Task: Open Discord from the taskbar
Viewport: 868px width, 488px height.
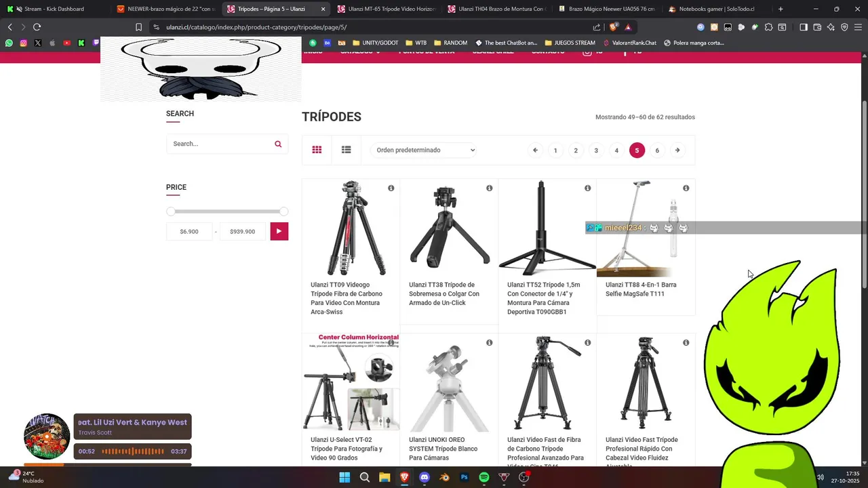Action: tap(425, 477)
